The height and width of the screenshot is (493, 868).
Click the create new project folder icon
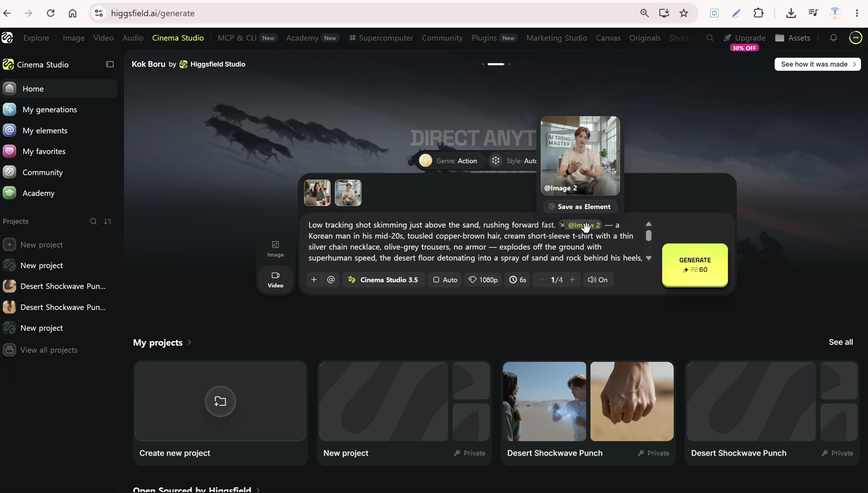220,401
